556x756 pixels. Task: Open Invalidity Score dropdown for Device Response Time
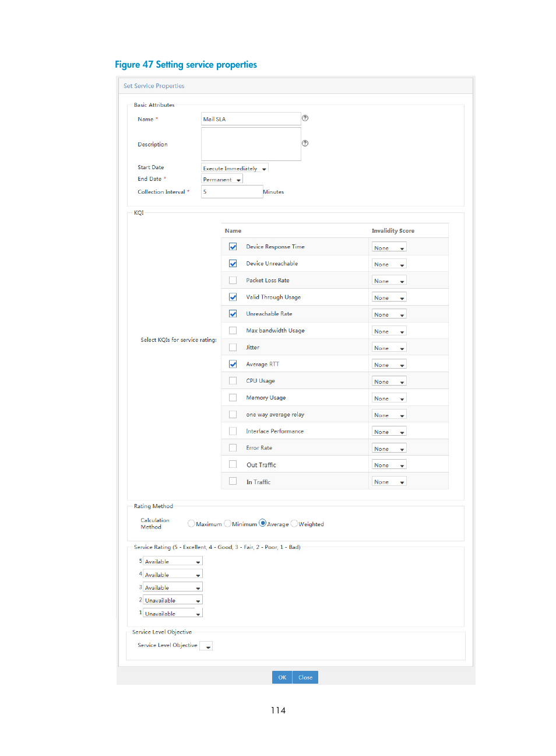click(x=389, y=247)
